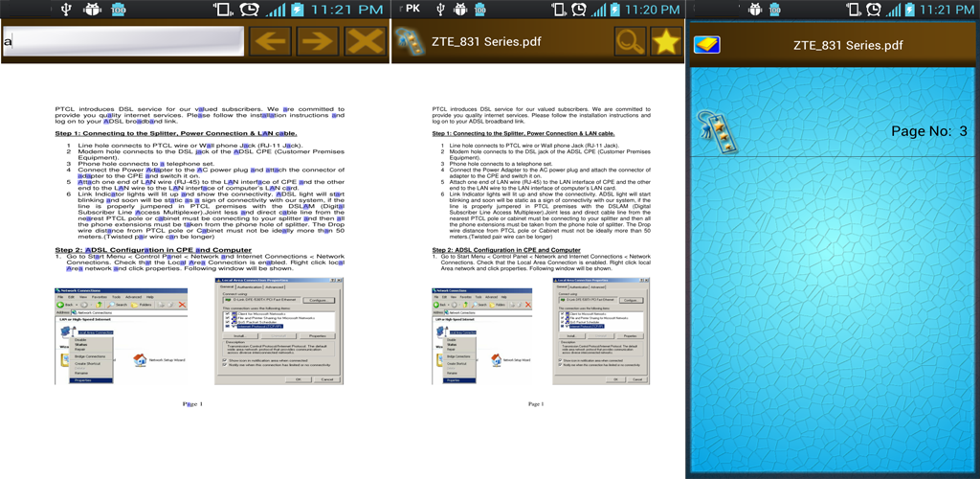Viewport: 980px width, 479px height.
Task: Tap the Network Connections screenshot image in the middle page
Action: click(x=482, y=336)
